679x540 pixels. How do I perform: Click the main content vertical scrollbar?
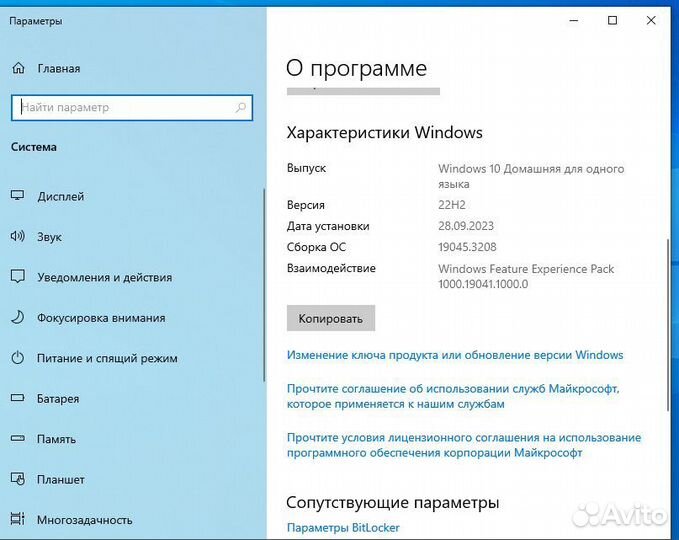(668, 325)
